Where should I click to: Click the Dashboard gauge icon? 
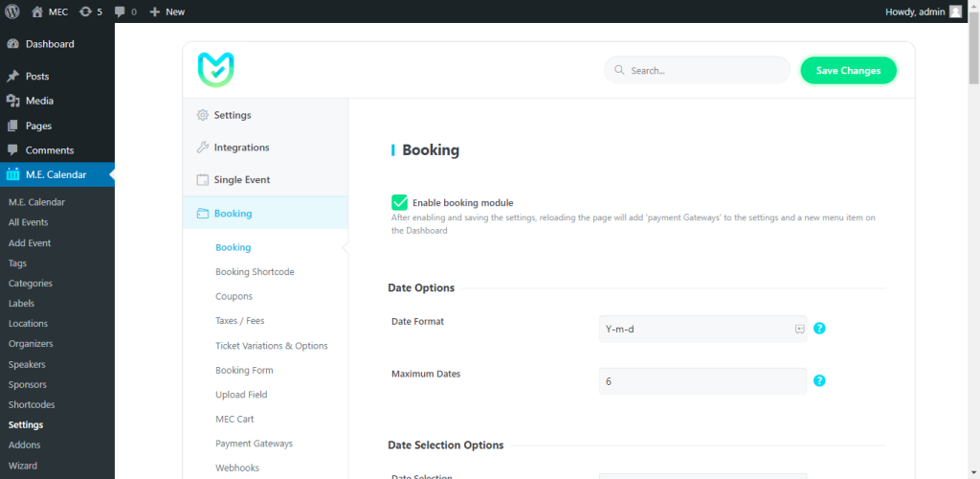[x=12, y=44]
